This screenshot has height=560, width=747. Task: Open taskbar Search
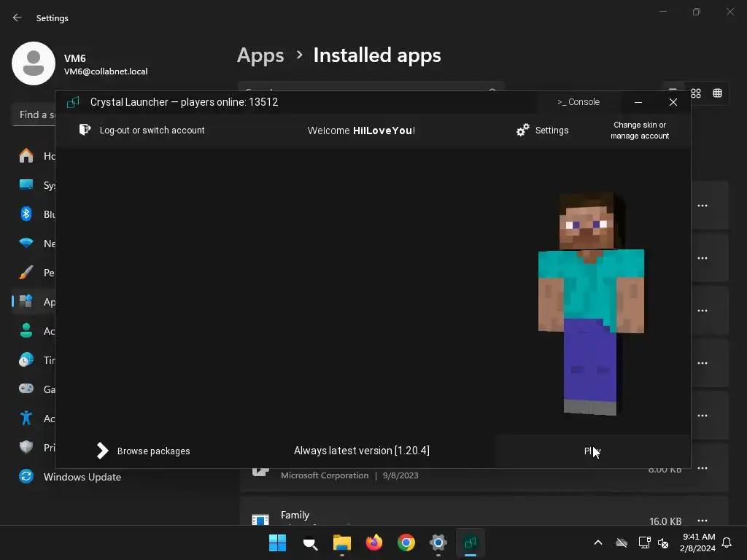310,542
